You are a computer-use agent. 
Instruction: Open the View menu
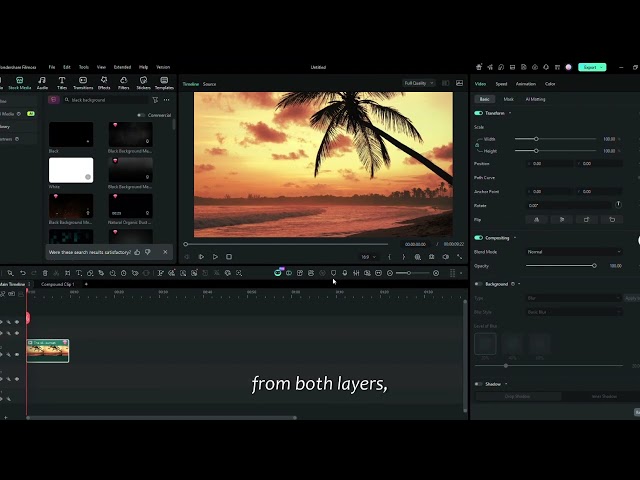coord(101,67)
